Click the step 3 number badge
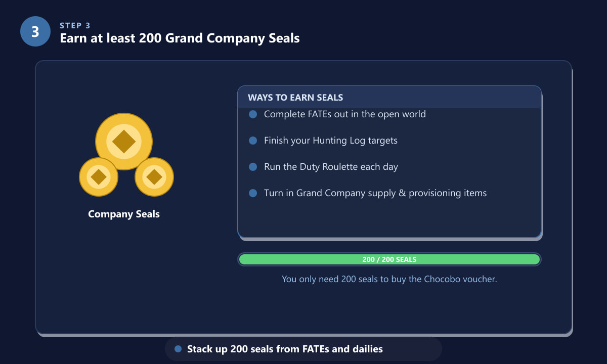The width and height of the screenshot is (607, 364). click(35, 31)
